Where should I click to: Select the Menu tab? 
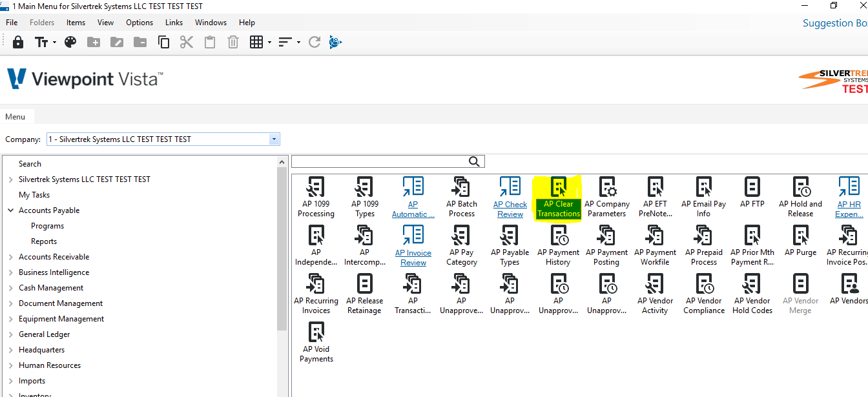click(x=15, y=117)
